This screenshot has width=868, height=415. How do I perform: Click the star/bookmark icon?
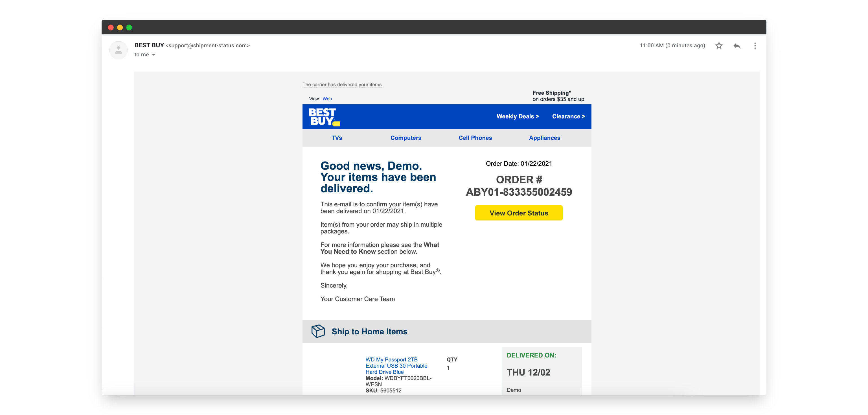point(719,47)
